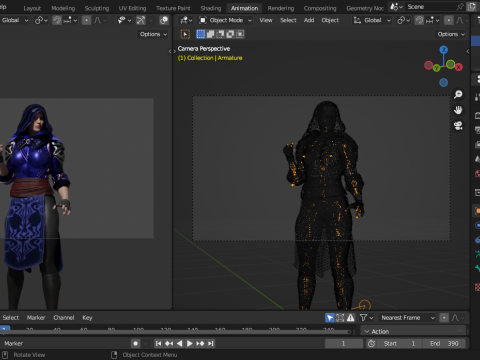Viewport: 480px width, 360px height.
Task: Click the pin scene icon
Action: pos(460,7)
